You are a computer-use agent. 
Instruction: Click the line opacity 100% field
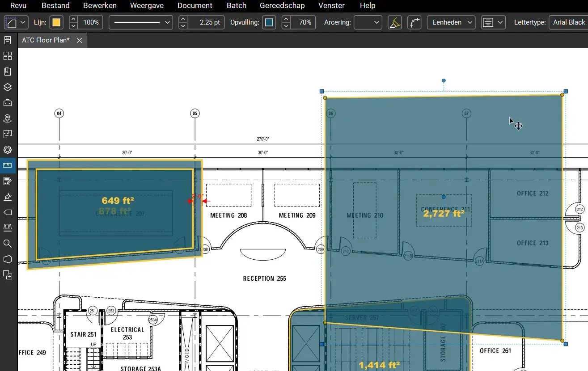point(91,22)
